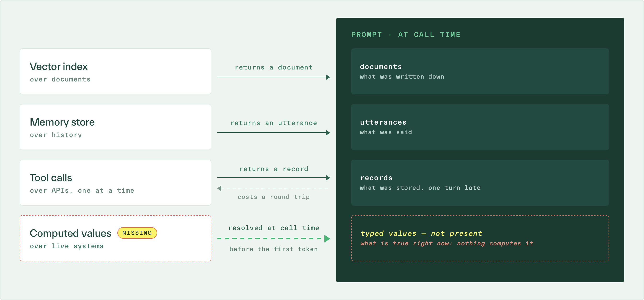644x300 pixels.
Task: Click the 'returns an utterance' arrowhead
Action: (x=328, y=133)
